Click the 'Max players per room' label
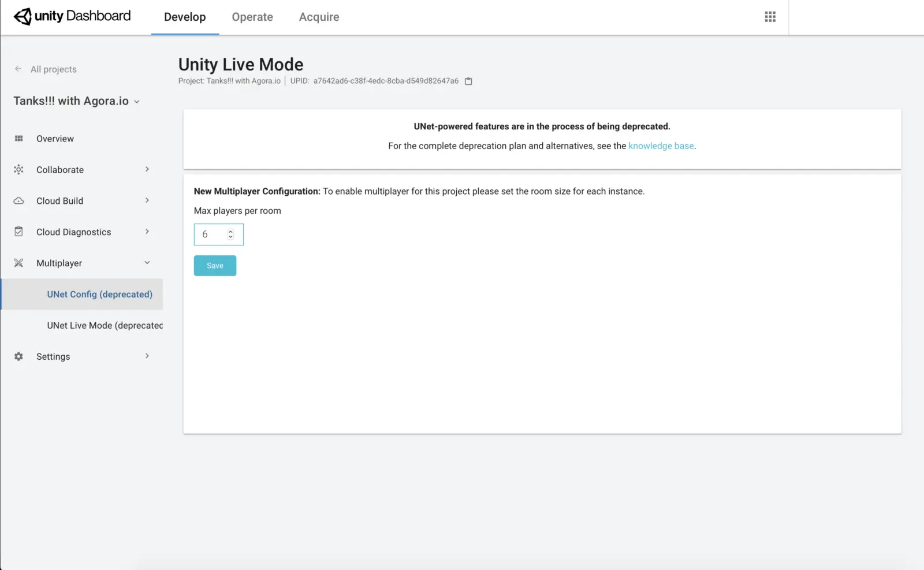This screenshot has height=570, width=924. 237,211
